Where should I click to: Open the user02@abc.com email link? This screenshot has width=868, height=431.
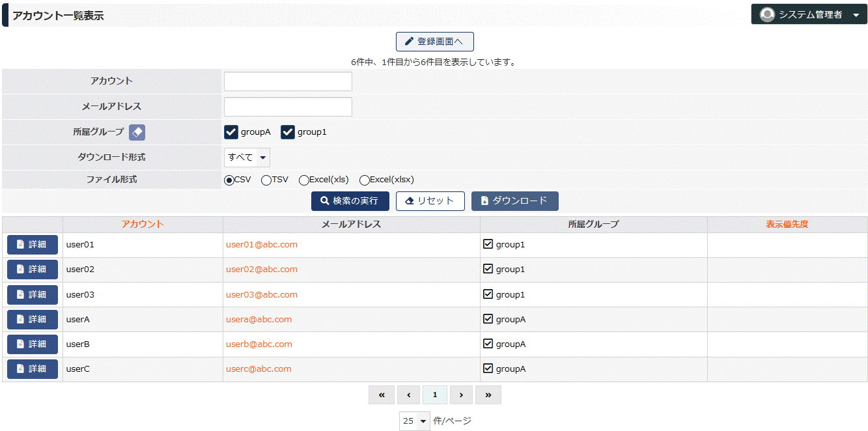262,270
